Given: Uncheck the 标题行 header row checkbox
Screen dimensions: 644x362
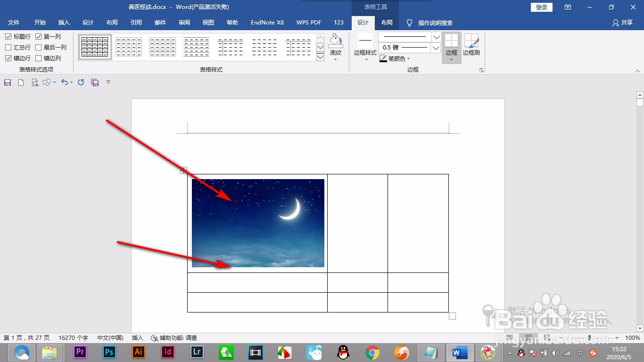Looking at the screenshot, I should pos(8,36).
